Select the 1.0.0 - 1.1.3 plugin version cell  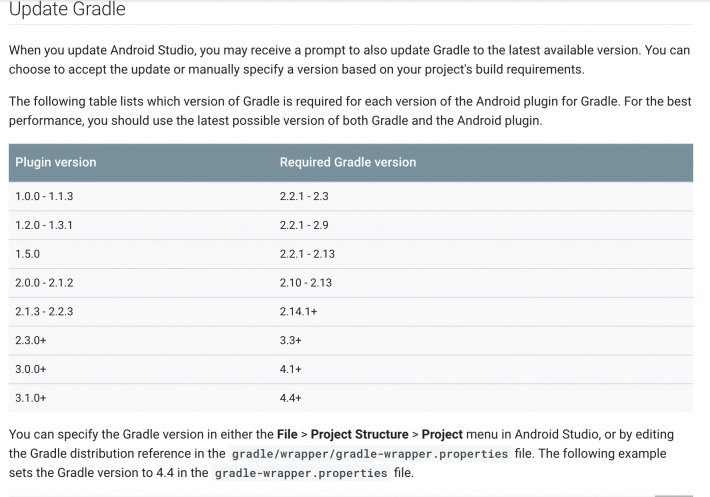tap(44, 196)
